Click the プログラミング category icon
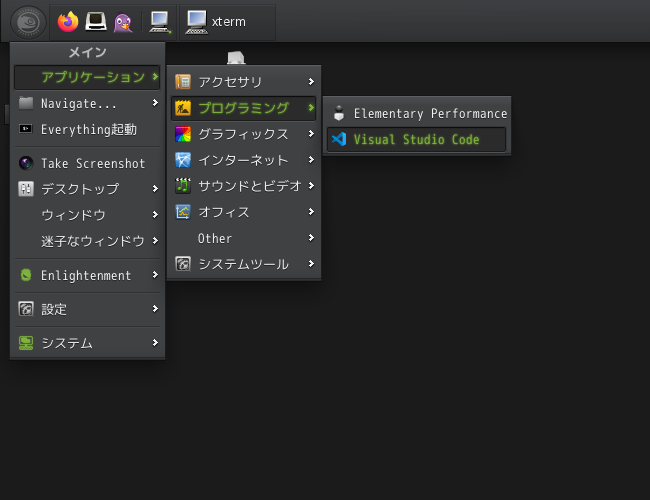This screenshot has height=500, width=650. [x=183, y=108]
